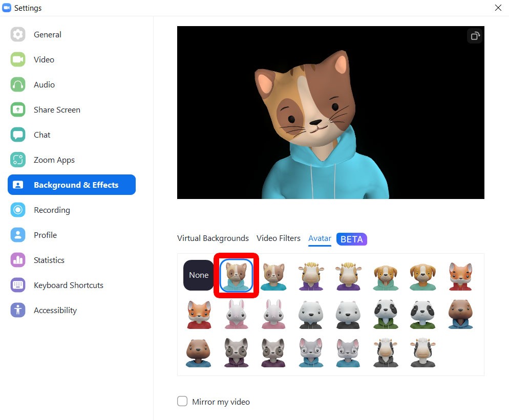
Task: Switch to Virtual Backgrounds tab
Action: point(213,238)
